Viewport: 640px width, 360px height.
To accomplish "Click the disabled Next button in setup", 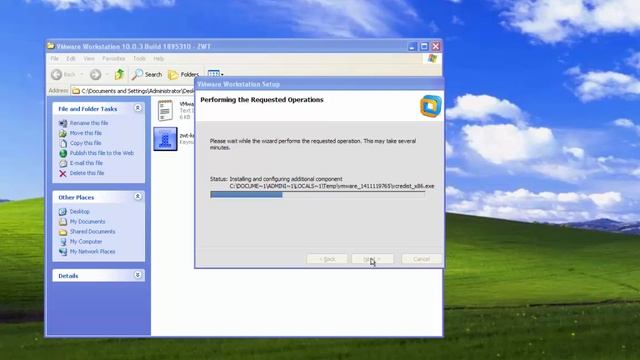I will (372, 259).
